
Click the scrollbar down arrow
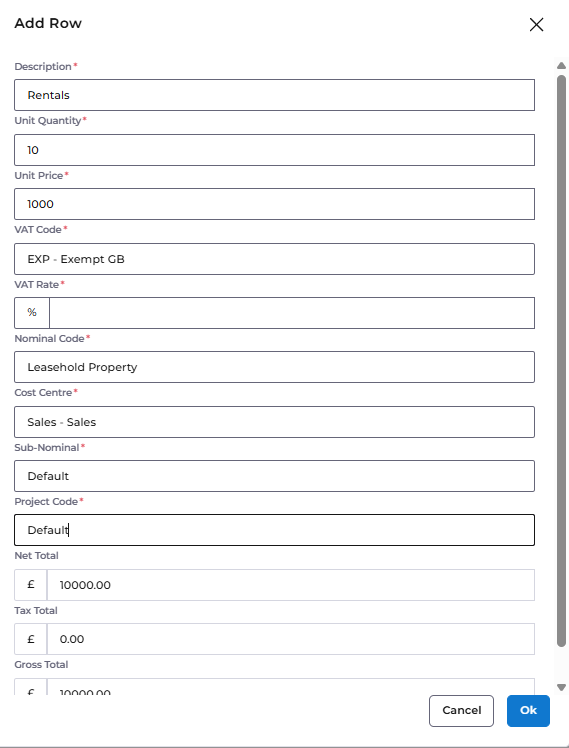[x=561, y=687]
